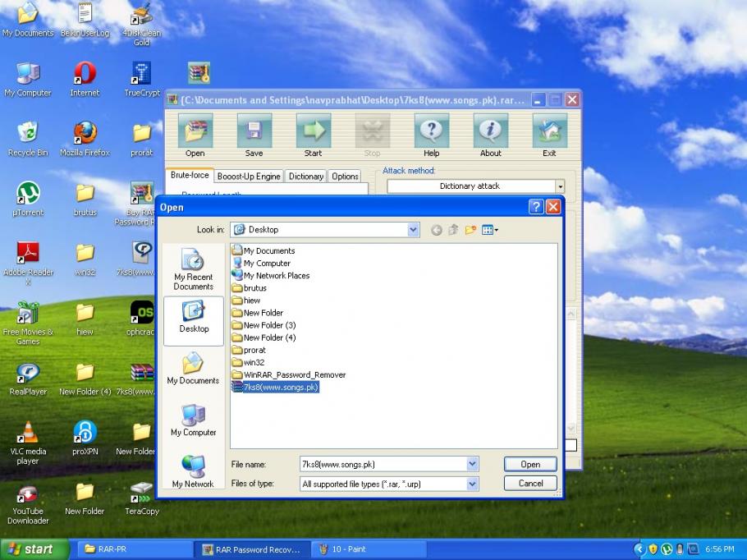
Task: Expand hidden system tray icons arrow
Action: pos(639,549)
